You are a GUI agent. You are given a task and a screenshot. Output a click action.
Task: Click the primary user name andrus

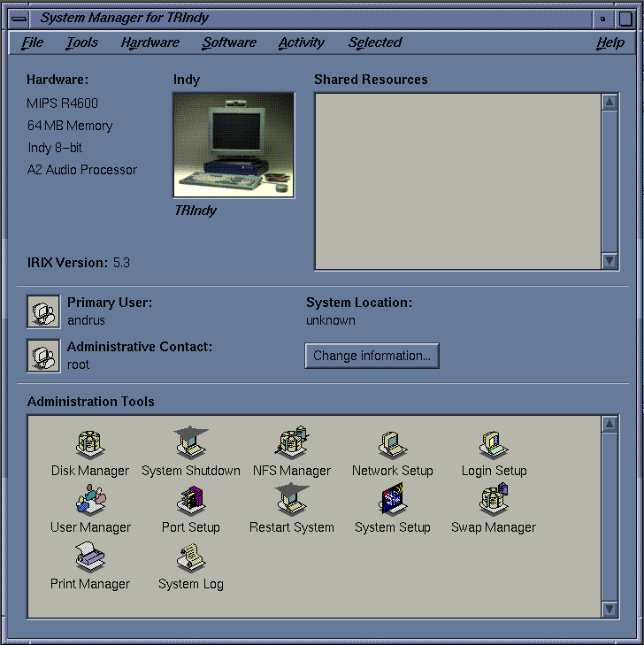(86, 320)
